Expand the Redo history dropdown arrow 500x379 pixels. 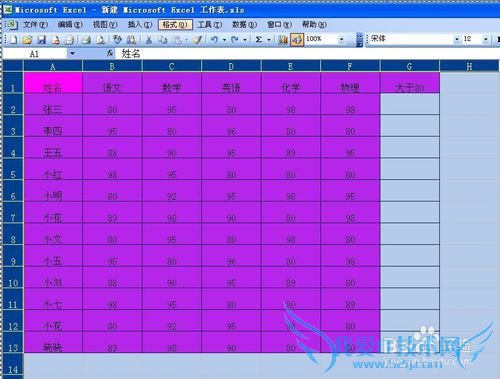pyautogui.click(x=245, y=40)
